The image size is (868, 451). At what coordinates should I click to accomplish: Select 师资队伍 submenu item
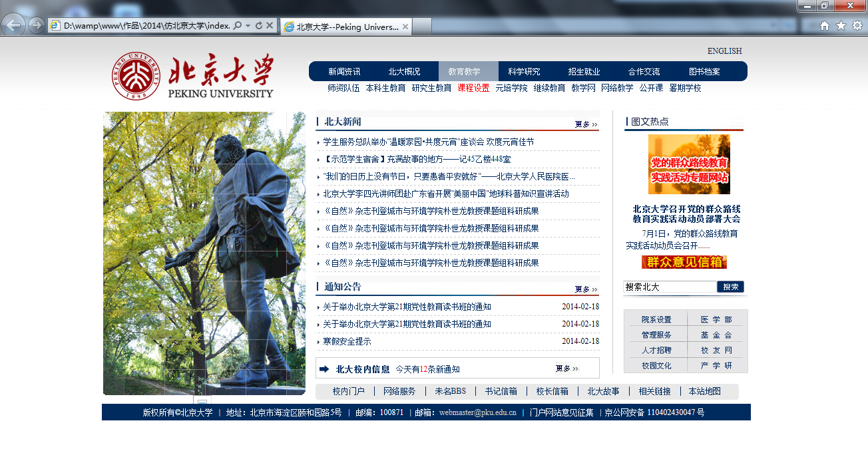tap(343, 88)
